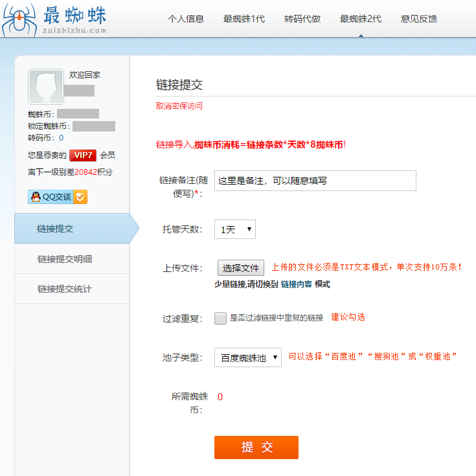Image resolution: width=476 pixels, height=476 pixels.
Task: Check the 过滤重复 checkbox
Action: coord(221,318)
